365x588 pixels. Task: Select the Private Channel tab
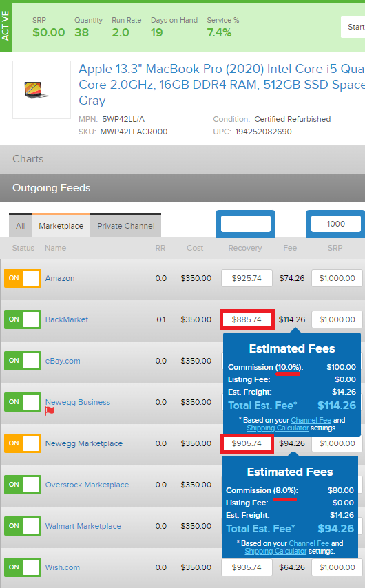(x=125, y=226)
